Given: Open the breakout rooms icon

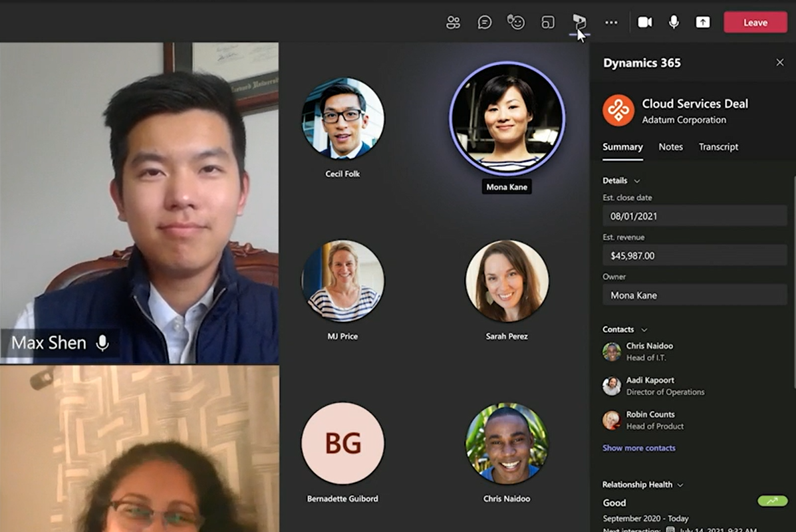Looking at the screenshot, I should (x=548, y=23).
